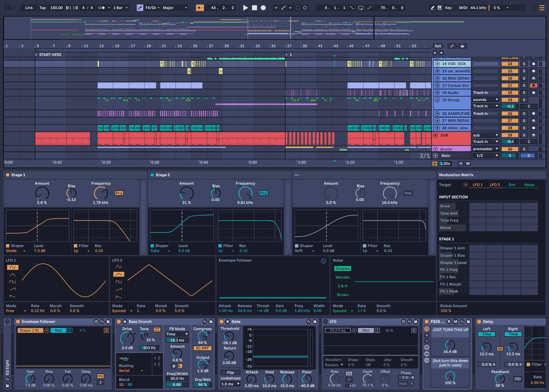
Task: Click the lock envelopes icon near Set
Action: pos(462,46)
